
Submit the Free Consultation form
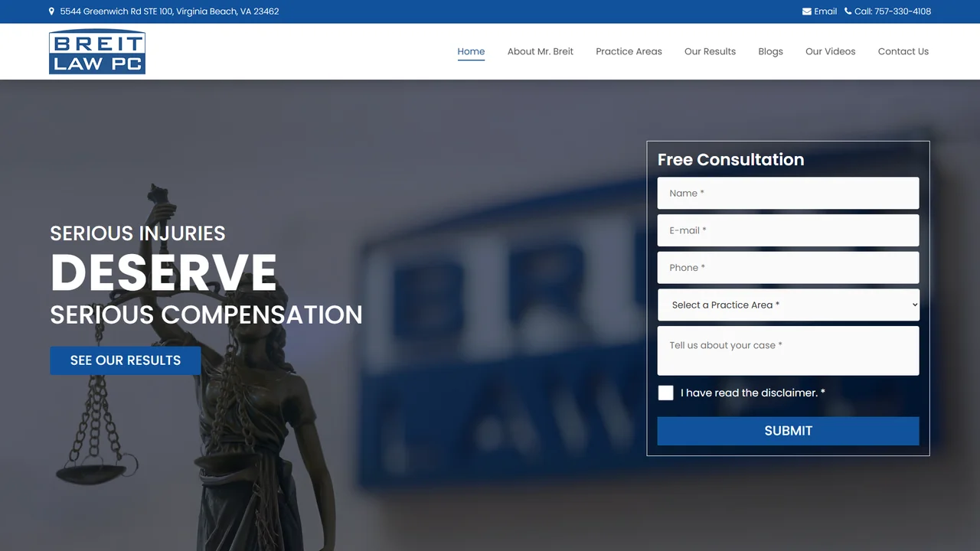(x=788, y=431)
